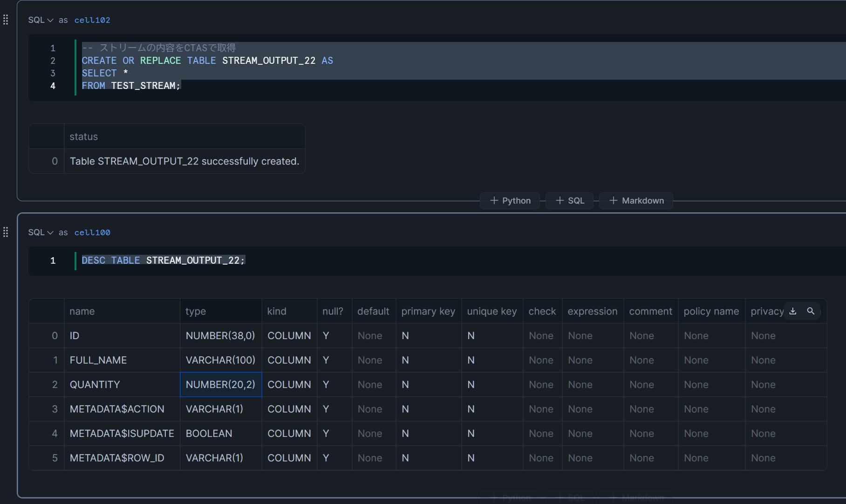Select the BOOLEAN type cell

[221, 434]
